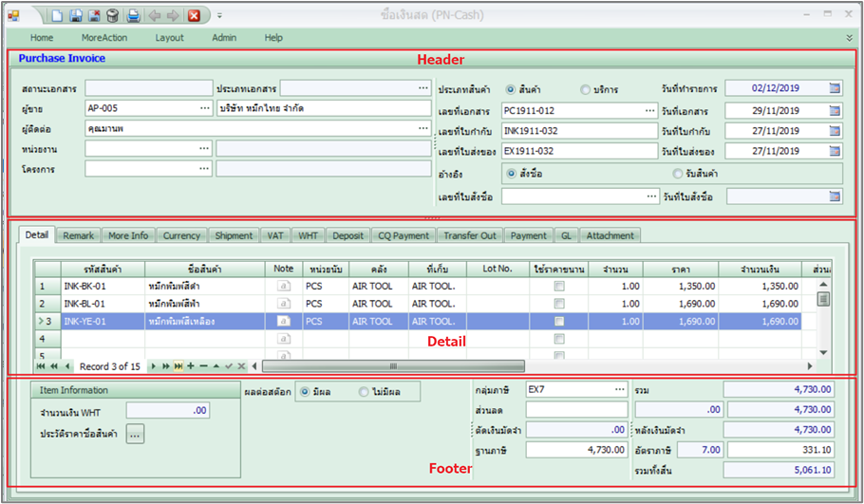Select the บริการ radio button
The width and height of the screenshot is (864, 504).
point(586,89)
